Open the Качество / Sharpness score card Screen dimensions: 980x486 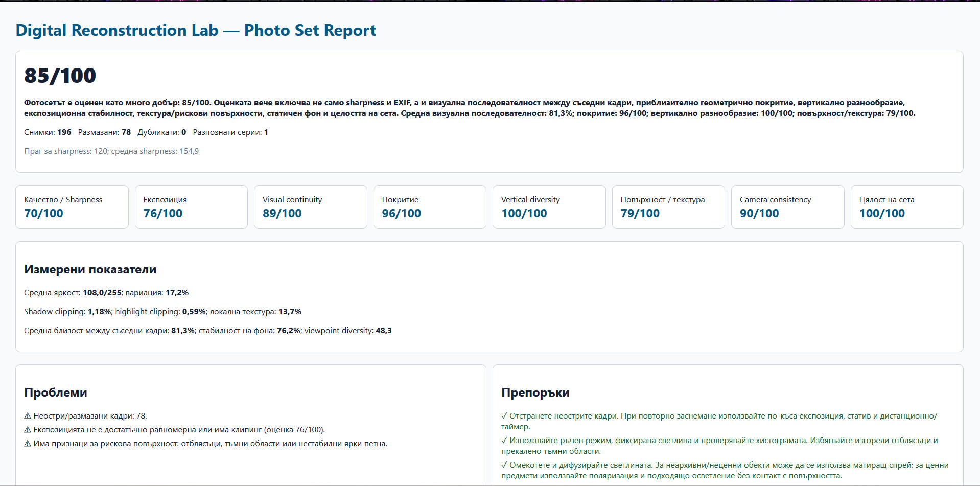point(72,207)
